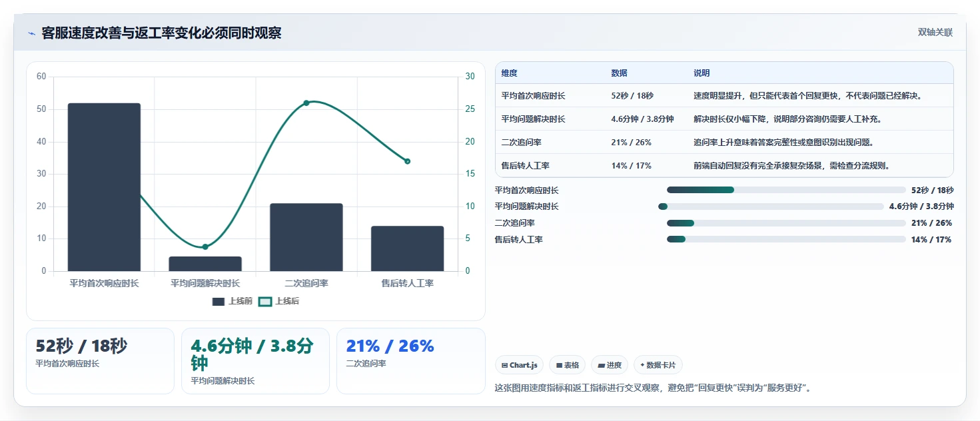980x421 pixels.
Task: Click the 双轴关联 tag in the header
Action: click(935, 33)
